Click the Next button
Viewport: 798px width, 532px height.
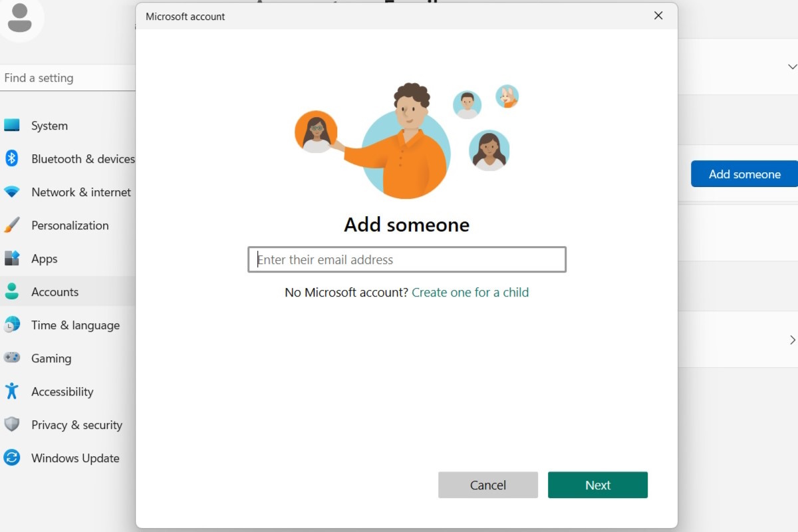coord(598,485)
